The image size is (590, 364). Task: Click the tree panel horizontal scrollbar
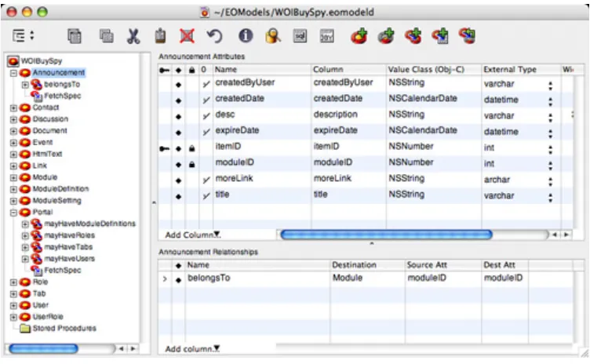pos(43,349)
